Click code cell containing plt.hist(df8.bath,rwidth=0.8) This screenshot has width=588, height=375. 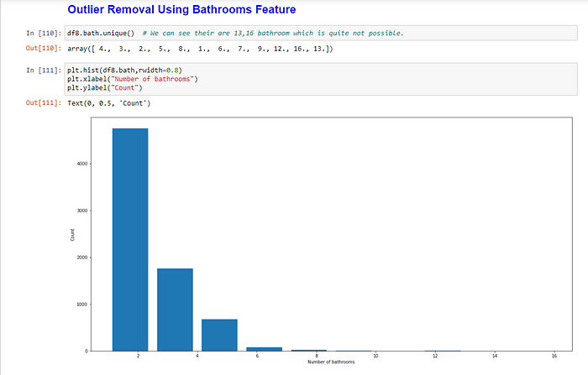[x=321, y=79]
